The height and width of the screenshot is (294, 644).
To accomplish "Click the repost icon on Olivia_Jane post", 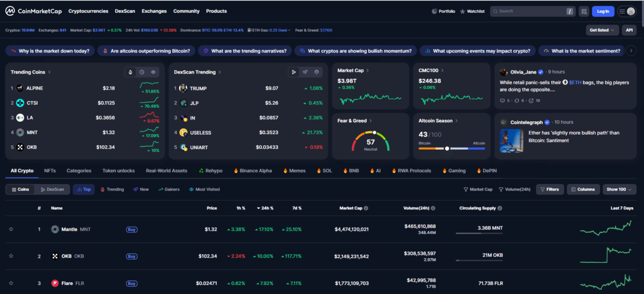I will point(518,100).
